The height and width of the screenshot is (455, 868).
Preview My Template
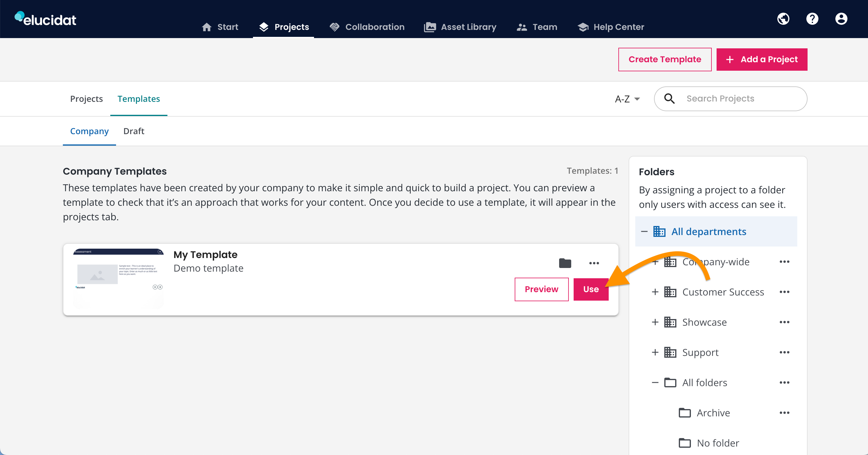tap(542, 289)
